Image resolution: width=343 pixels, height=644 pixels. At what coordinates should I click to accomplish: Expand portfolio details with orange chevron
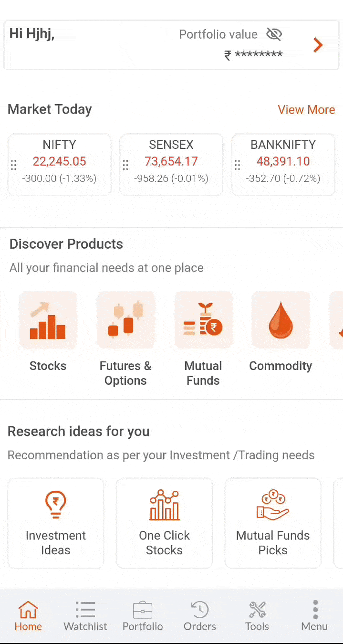click(318, 45)
